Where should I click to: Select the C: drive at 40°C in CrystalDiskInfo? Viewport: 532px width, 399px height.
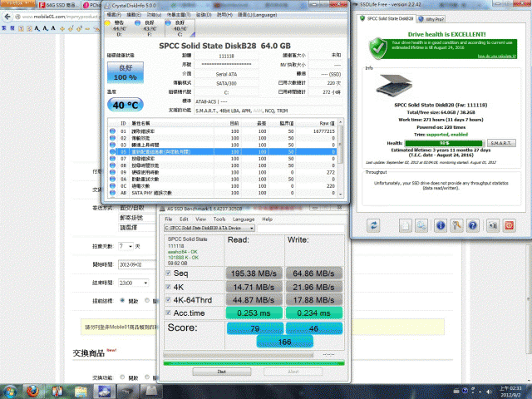pos(180,28)
